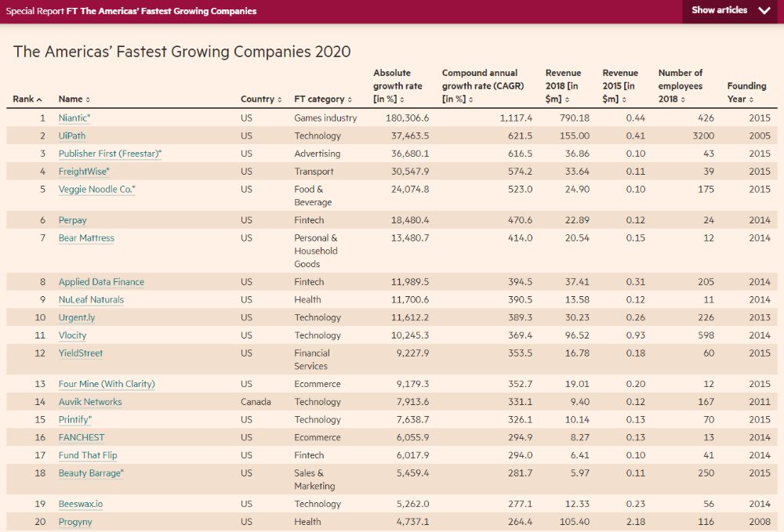Select Niantic's 2018 revenue 790.18
The height and width of the screenshot is (532, 784).
[x=575, y=118]
